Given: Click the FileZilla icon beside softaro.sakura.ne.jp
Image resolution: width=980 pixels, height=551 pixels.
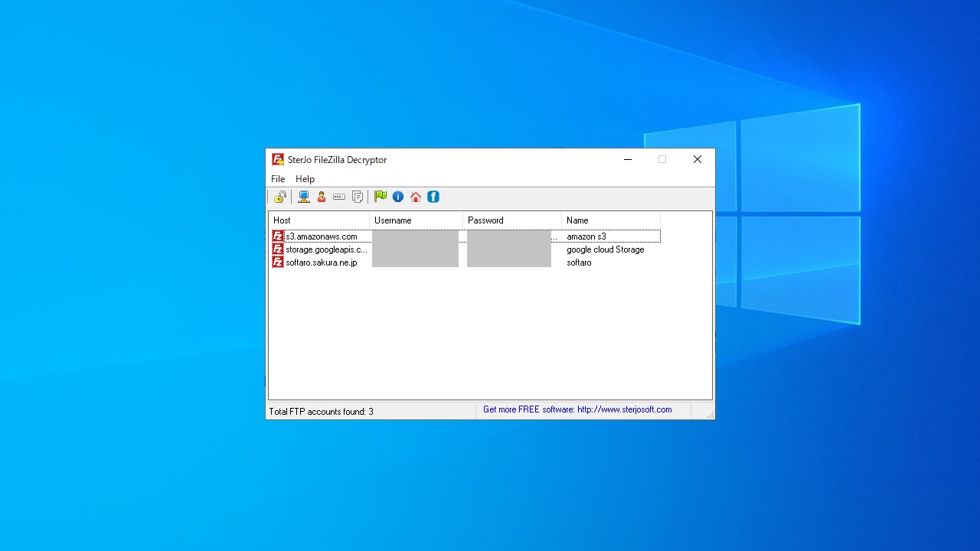Looking at the screenshot, I should [x=278, y=262].
